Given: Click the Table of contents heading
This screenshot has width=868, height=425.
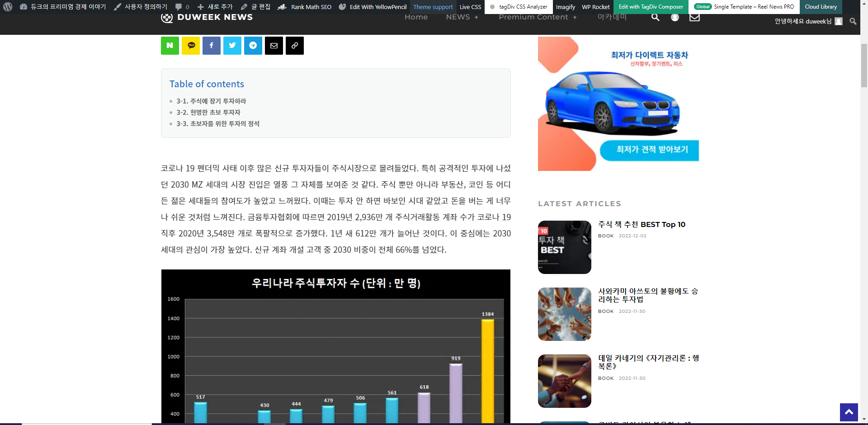Looking at the screenshot, I should 207,84.
